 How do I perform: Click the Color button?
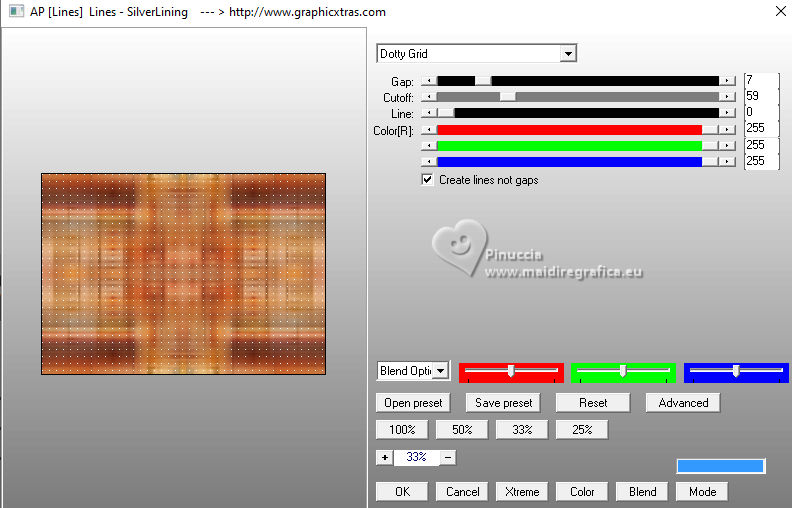click(x=582, y=492)
